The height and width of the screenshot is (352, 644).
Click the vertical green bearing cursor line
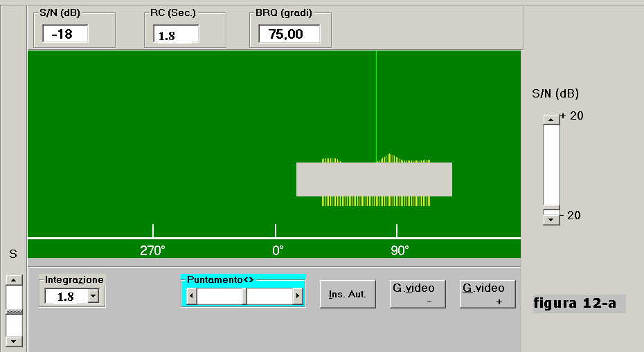376,106
